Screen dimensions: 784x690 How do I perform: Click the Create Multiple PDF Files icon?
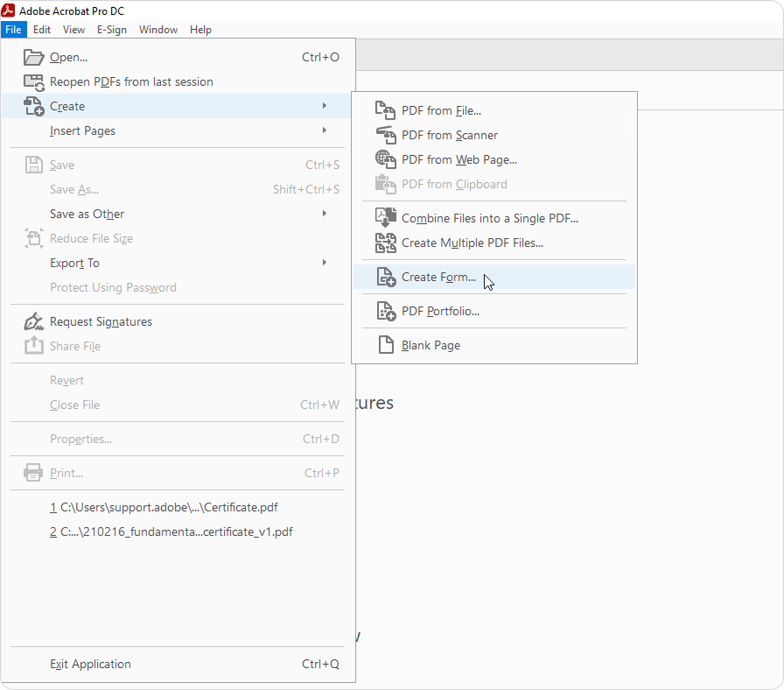[x=385, y=243]
